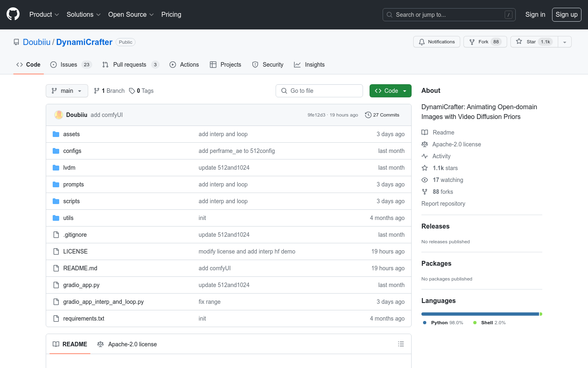The image size is (588, 368).
Task: Select the Apache-2.0 license tab
Action: click(x=127, y=344)
